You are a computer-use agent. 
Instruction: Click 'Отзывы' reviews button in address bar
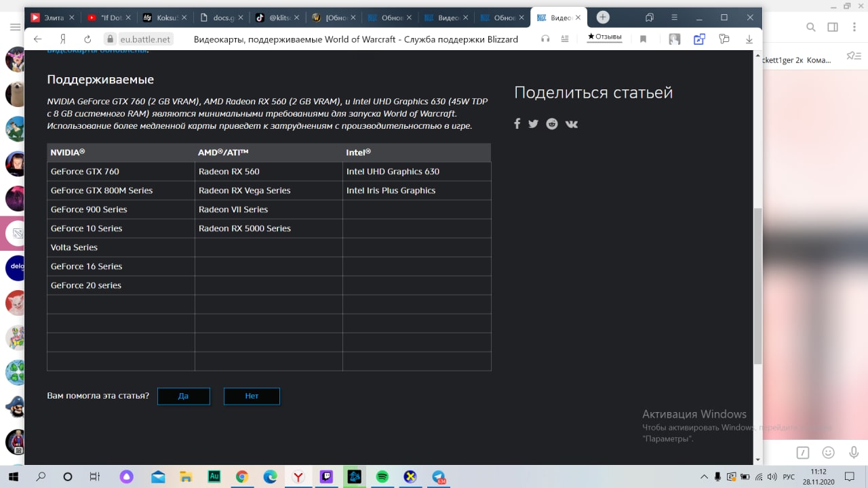(605, 37)
